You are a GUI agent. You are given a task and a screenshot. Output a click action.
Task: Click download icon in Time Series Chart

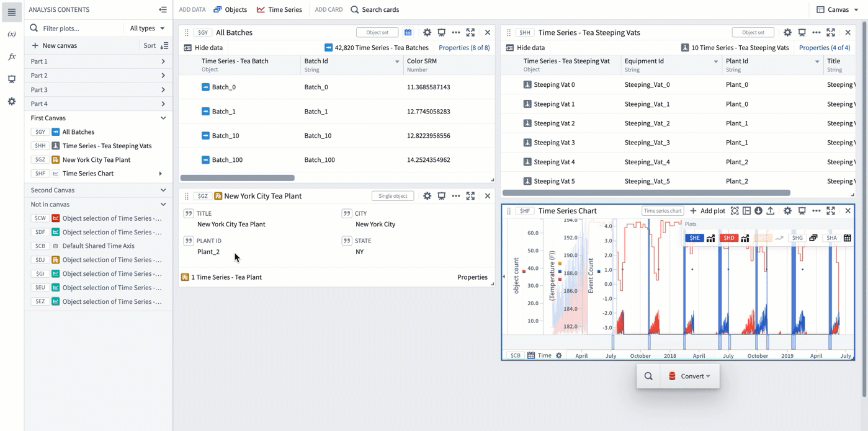[x=758, y=211]
